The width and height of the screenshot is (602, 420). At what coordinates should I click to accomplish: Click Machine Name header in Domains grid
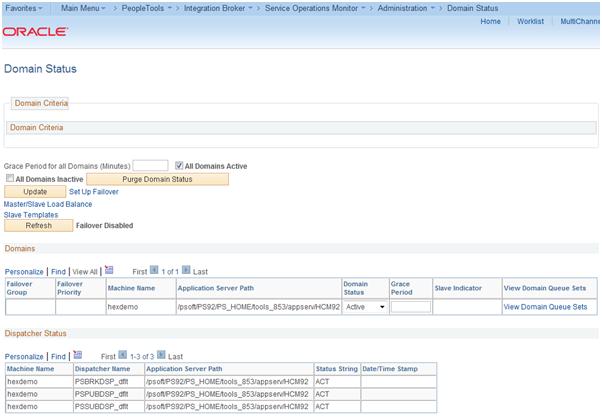(131, 288)
